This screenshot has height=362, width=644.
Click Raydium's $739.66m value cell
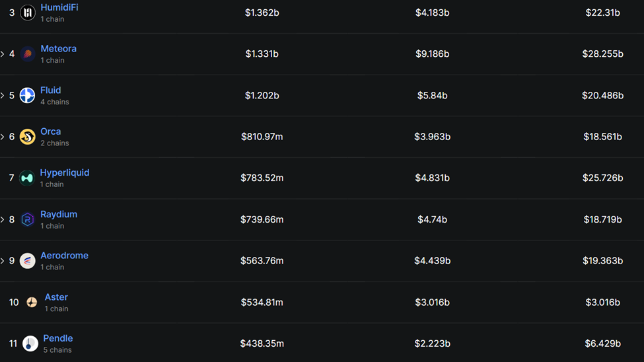coord(262,219)
